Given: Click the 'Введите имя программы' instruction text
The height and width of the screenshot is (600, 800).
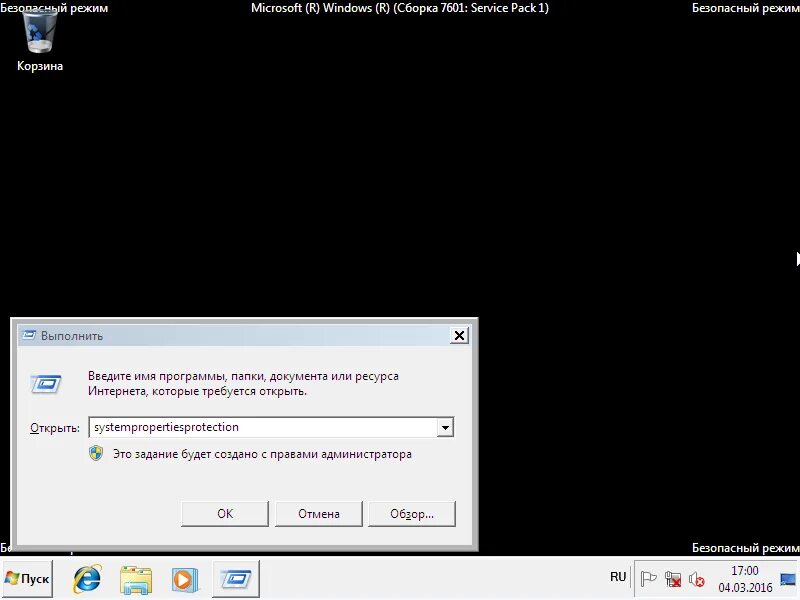Looking at the screenshot, I should (243, 384).
